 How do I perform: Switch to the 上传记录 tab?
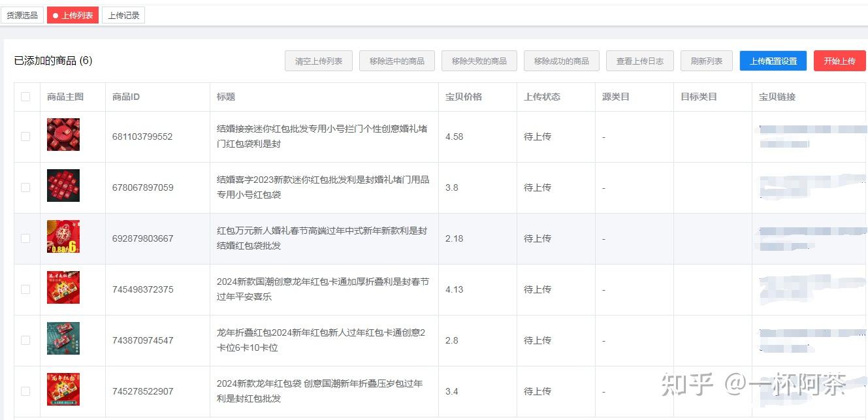pos(123,15)
